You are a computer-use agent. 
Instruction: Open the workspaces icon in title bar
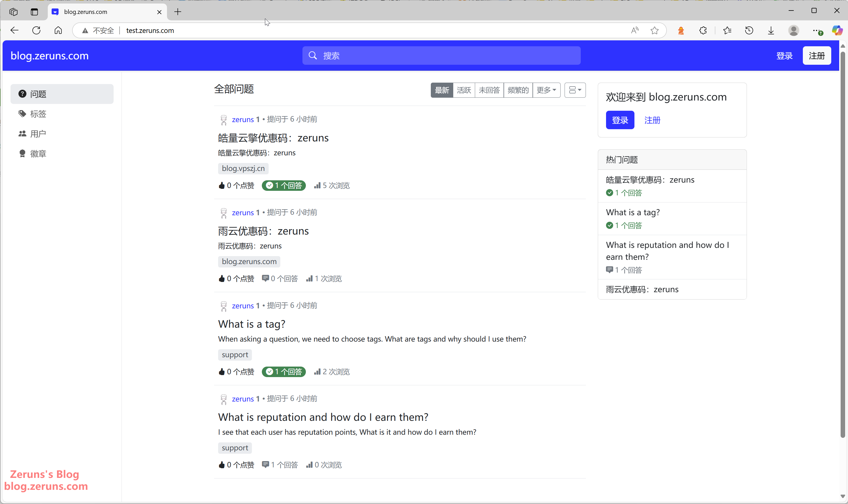coord(13,12)
